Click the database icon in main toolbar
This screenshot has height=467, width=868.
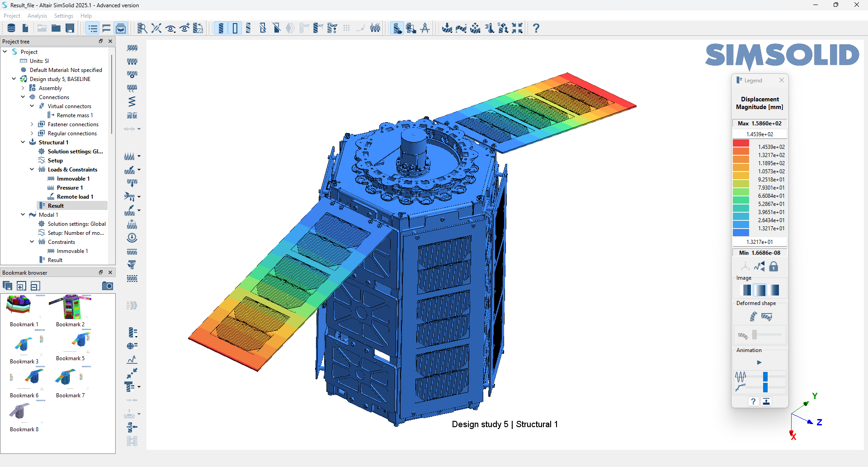(x=11, y=28)
